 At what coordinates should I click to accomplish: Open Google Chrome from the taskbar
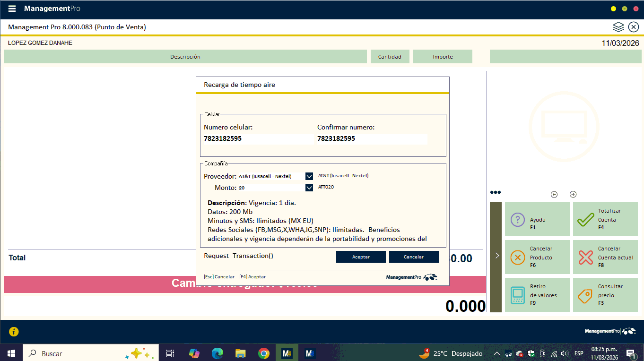pos(264,353)
